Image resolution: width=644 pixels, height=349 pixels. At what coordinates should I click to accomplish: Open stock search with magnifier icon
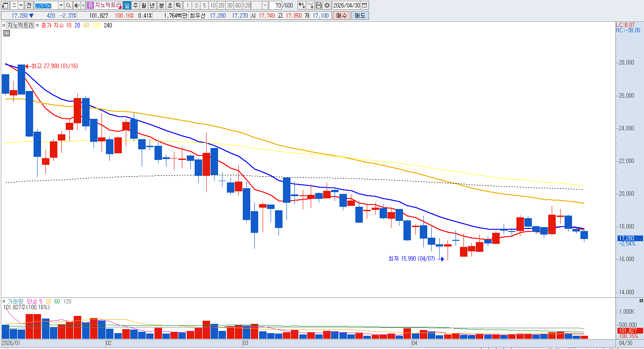pos(68,5)
